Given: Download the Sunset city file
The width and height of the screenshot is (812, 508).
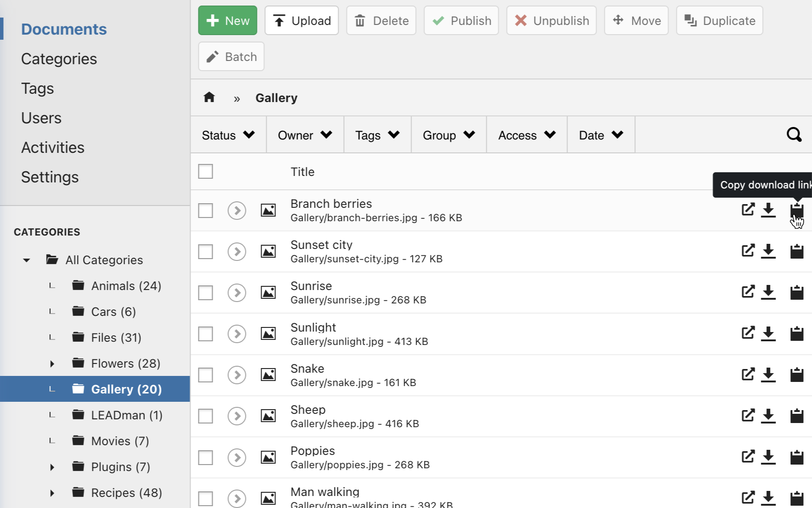Looking at the screenshot, I should pos(768,251).
